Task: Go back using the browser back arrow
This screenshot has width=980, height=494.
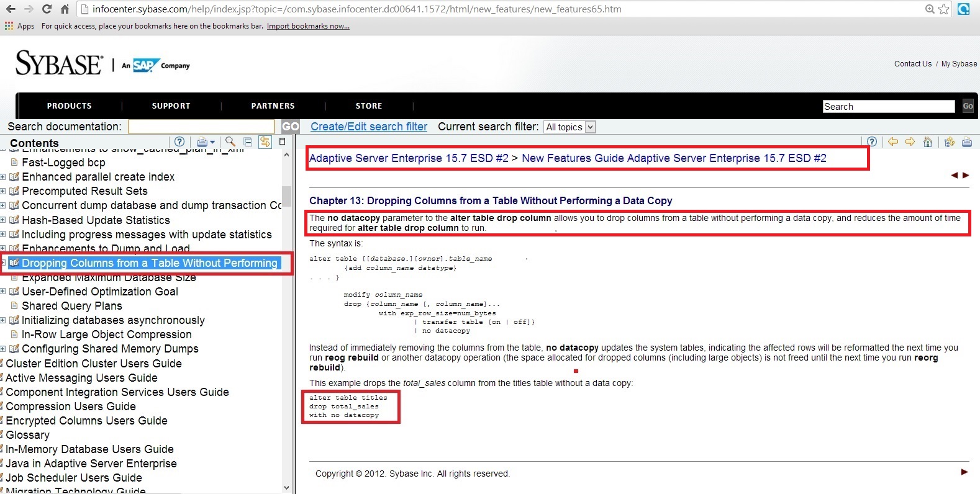Action: pos(11,9)
